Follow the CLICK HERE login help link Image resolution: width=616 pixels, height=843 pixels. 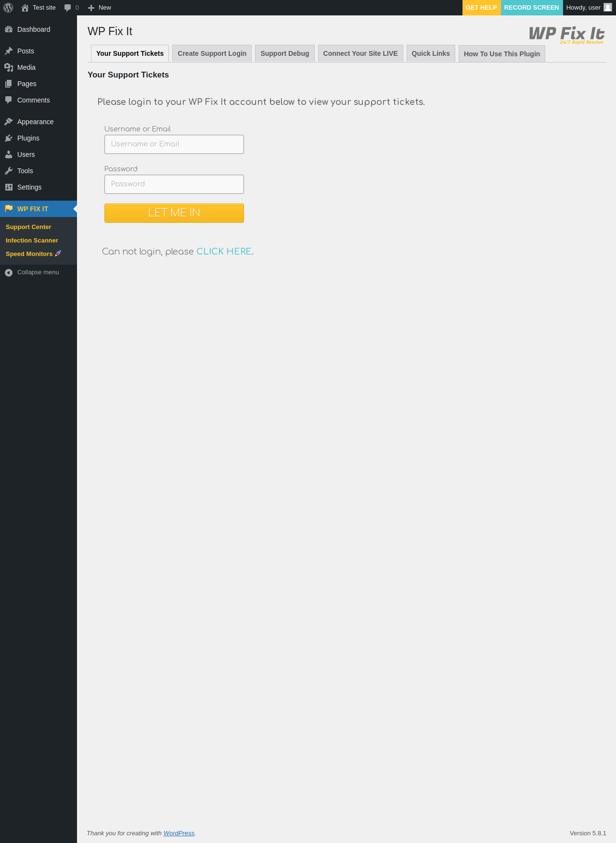click(x=224, y=252)
